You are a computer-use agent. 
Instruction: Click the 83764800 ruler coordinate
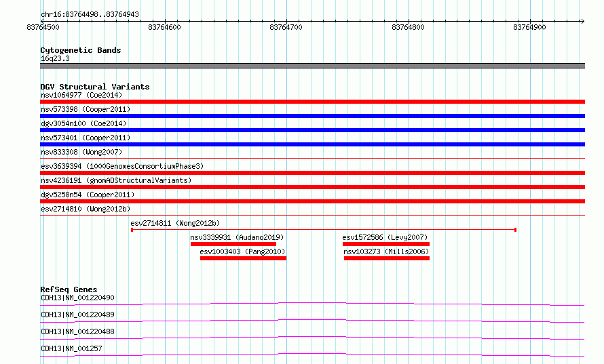pyautogui.click(x=408, y=27)
